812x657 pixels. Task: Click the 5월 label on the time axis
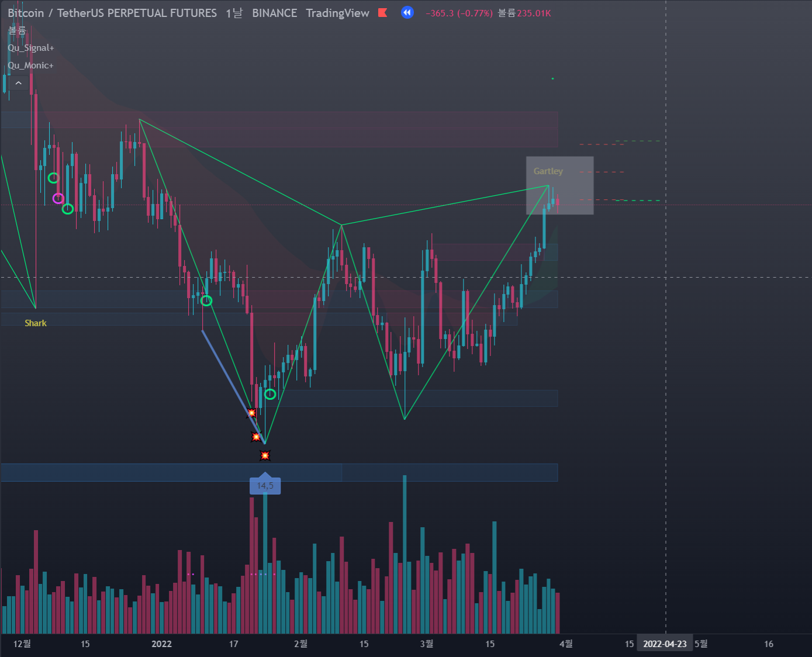(x=701, y=644)
